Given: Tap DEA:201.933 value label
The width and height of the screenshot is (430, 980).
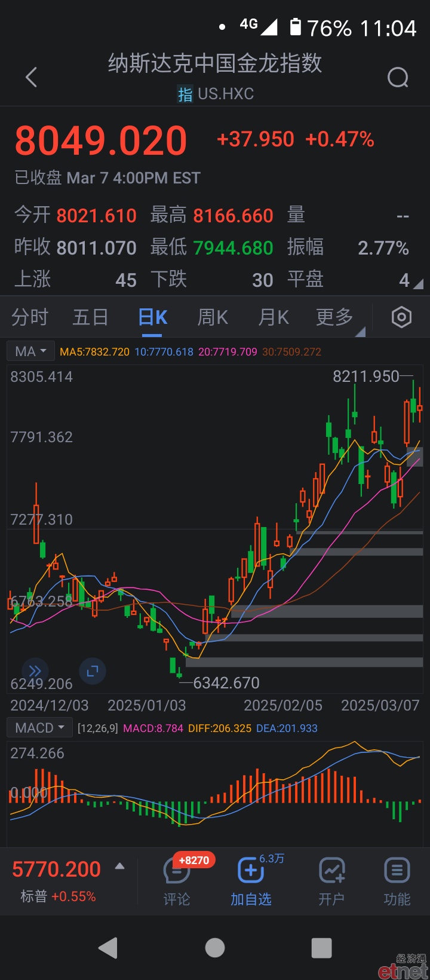Looking at the screenshot, I should [287, 728].
